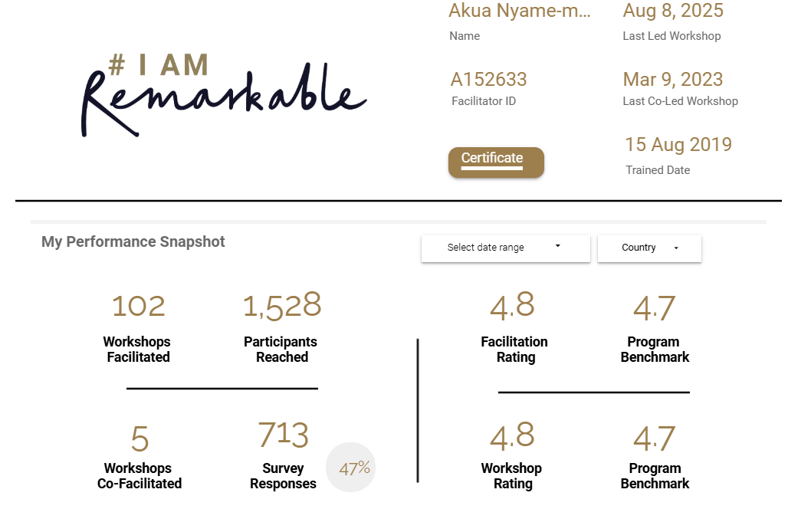Click the Program Benchmark next to Facilitation Rating
The width and height of the screenshot is (788, 532).
[x=655, y=308]
